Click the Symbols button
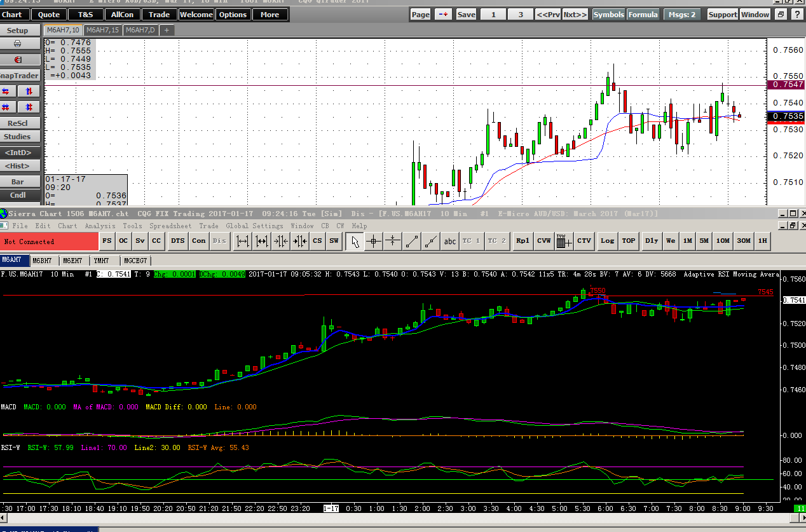This screenshot has height=532, width=806. [608, 15]
